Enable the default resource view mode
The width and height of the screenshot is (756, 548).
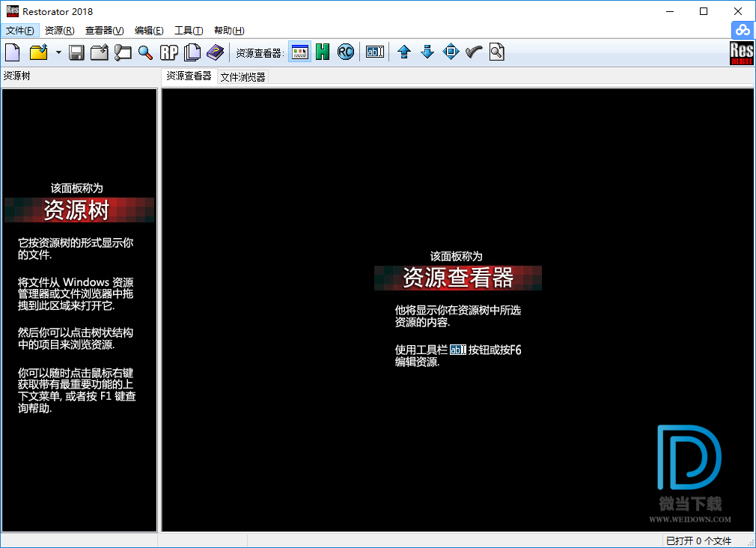300,52
